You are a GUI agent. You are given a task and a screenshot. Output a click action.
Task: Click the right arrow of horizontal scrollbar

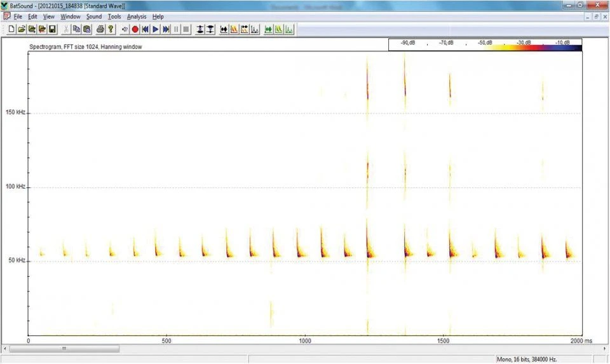[x=605, y=349]
